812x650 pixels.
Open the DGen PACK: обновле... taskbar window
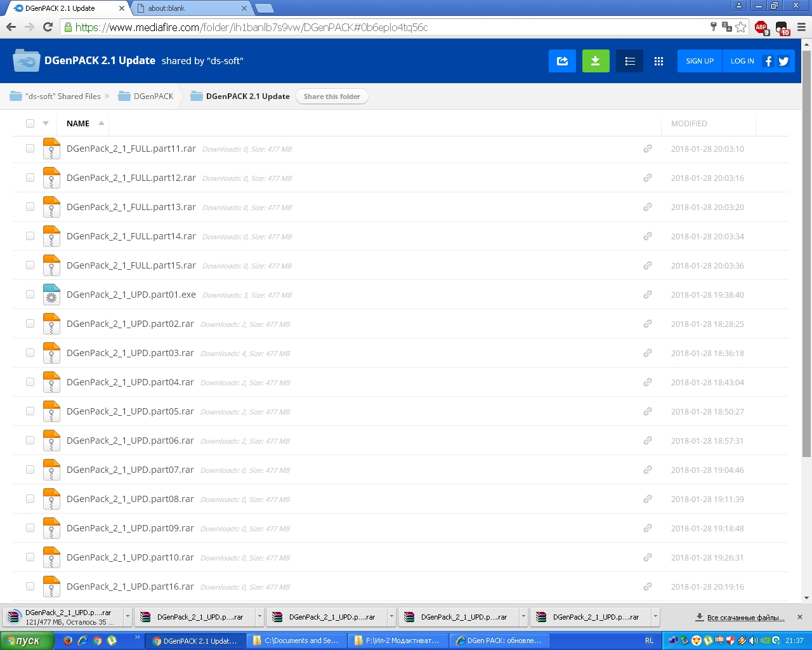pyautogui.click(x=499, y=641)
